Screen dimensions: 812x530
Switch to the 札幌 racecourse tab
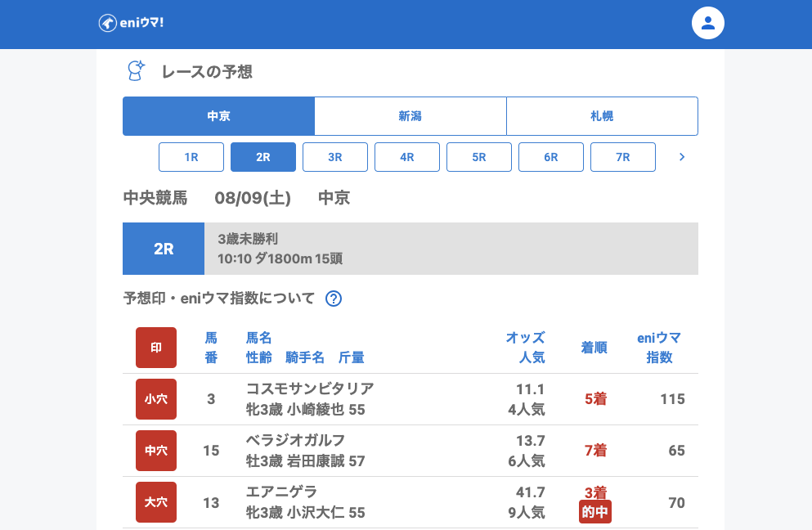(x=602, y=116)
